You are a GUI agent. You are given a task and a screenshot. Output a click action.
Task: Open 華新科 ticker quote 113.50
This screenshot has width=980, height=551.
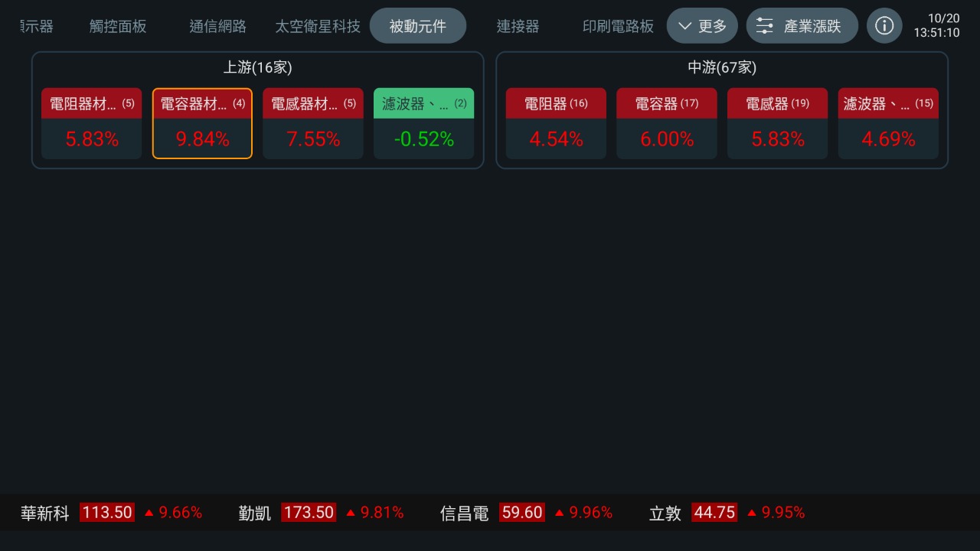click(x=112, y=513)
